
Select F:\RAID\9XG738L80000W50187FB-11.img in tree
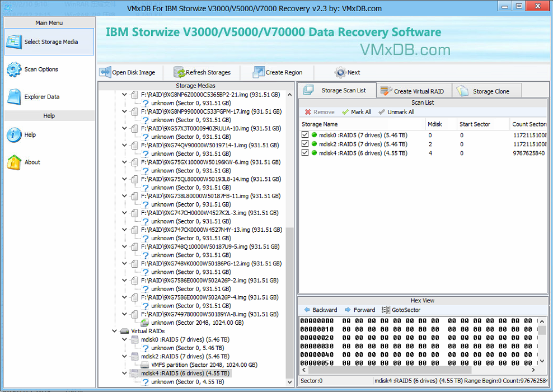click(x=210, y=196)
